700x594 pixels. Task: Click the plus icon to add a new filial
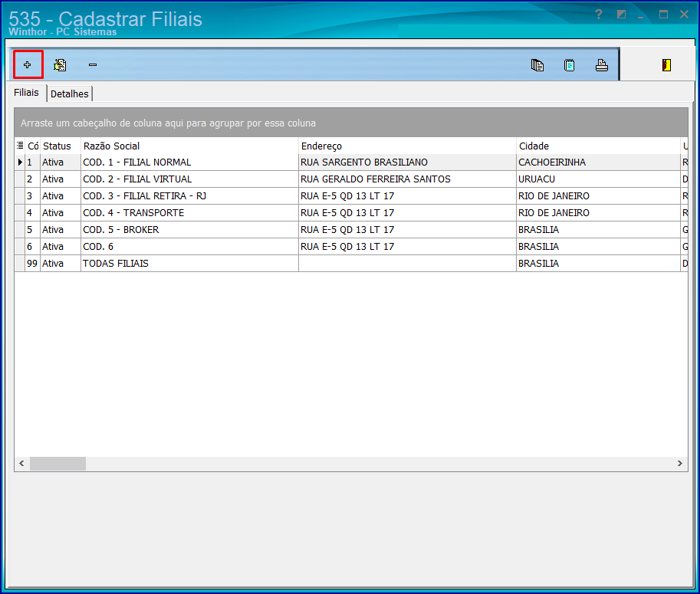point(28,64)
